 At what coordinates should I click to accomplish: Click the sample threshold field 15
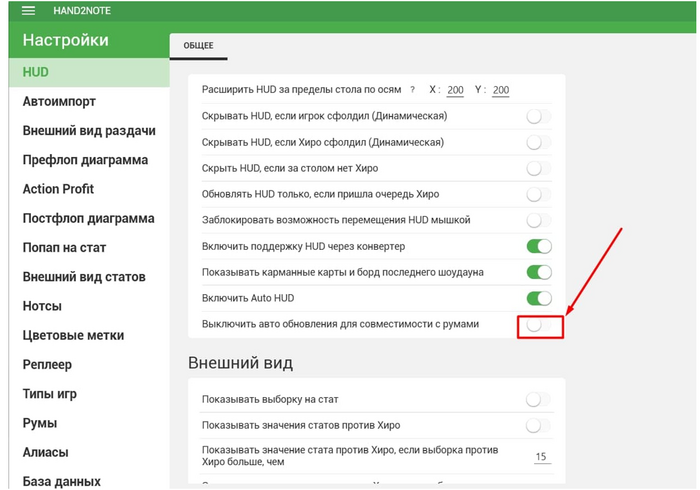coord(542,457)
